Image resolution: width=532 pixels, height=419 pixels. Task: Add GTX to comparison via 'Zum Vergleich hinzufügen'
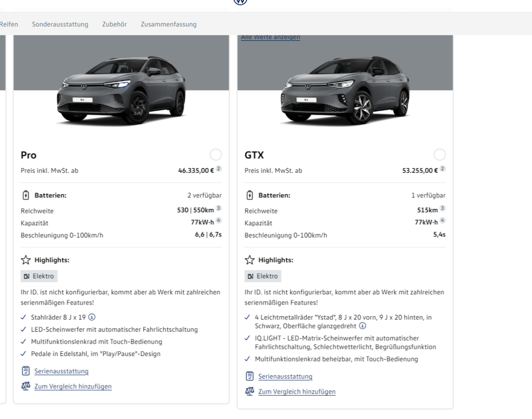pyautogui.click(x=297, y=392)
